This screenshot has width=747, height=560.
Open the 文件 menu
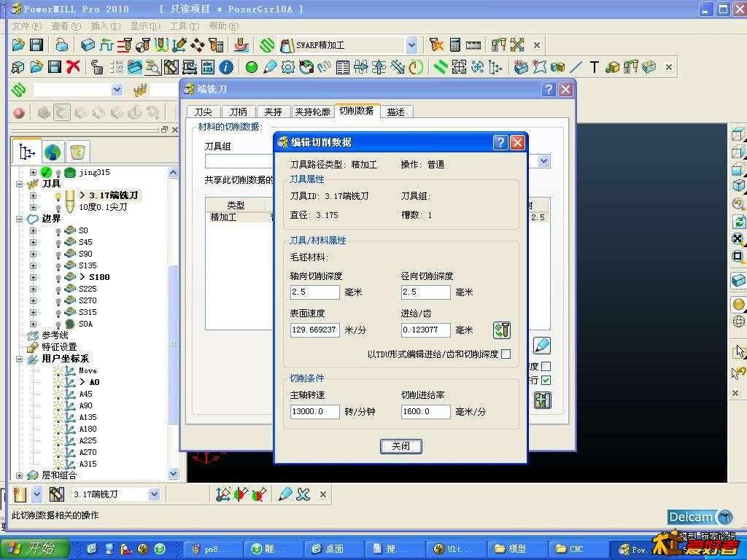tap(27, 26)
